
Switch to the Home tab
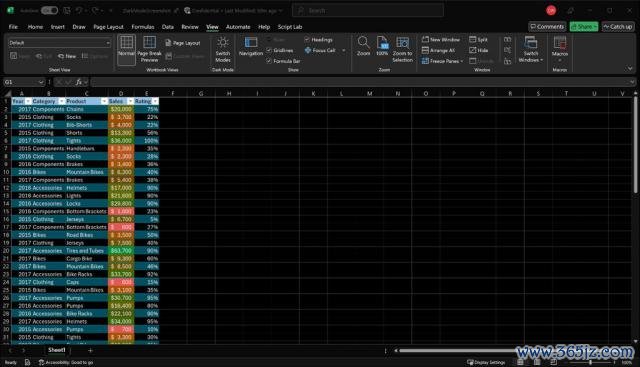(x=35, y=27)
